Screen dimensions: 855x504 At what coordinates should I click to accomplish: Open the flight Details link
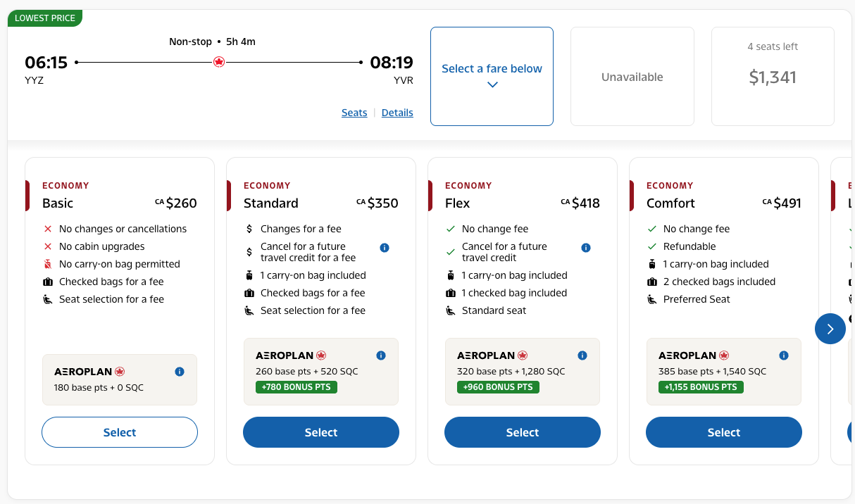[397, 113]
